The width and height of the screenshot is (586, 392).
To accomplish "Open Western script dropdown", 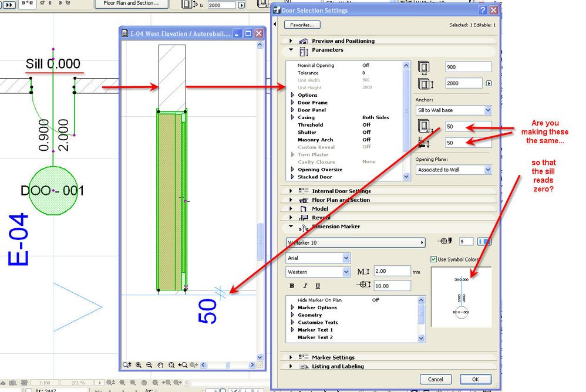I will click(x=318, y=272).
